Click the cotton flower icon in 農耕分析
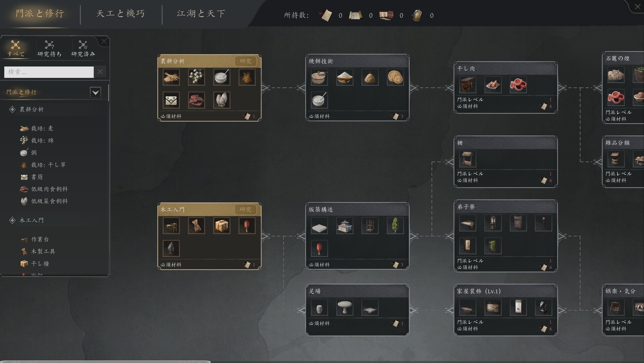The image size is (644, 363). (197, 77)
